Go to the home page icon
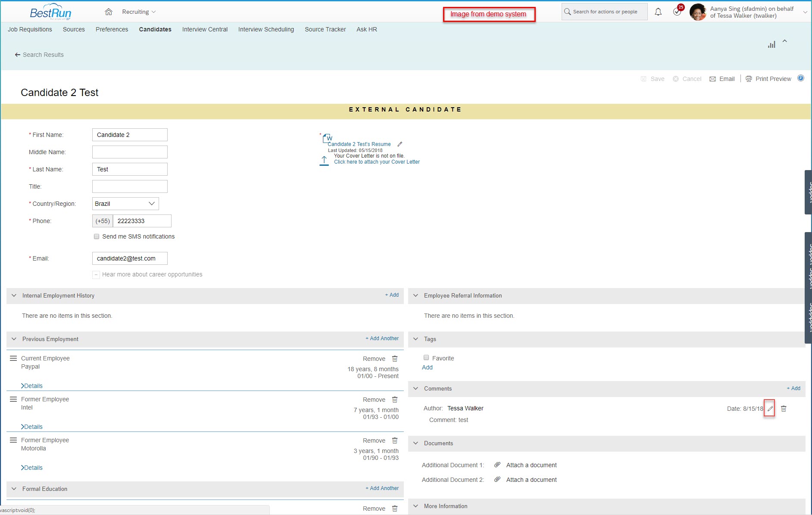This screenshot has height=515, width=812. click(x=109, y=12)
